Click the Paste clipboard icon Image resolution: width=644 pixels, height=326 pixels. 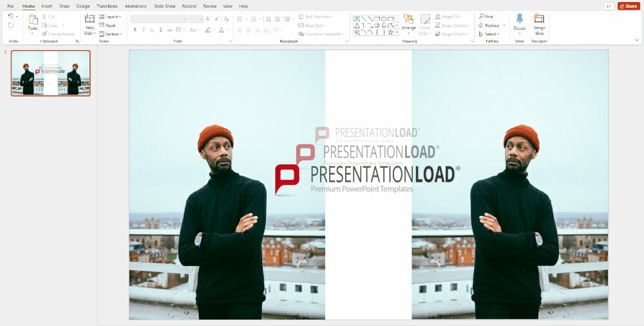coord(33,19)
